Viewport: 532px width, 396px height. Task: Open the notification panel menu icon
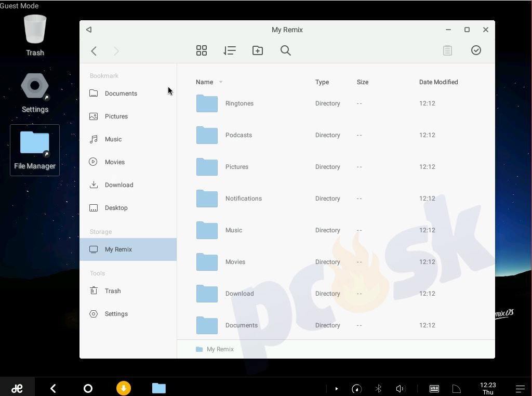520,389
